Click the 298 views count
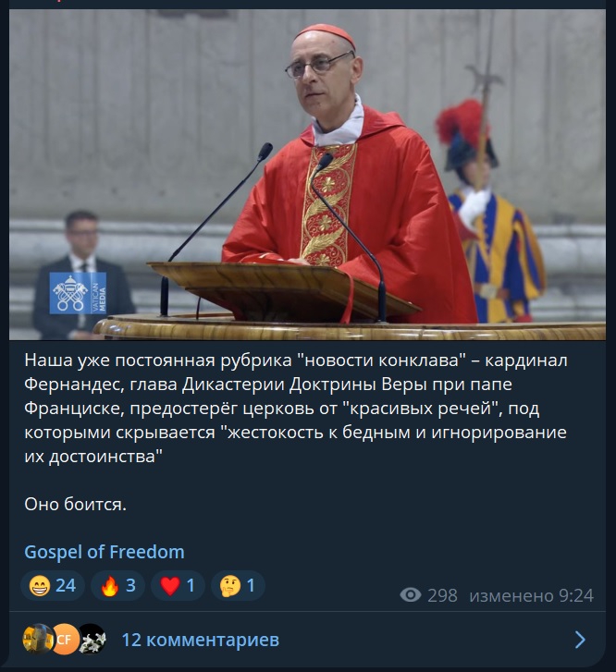The width and height of the screenshot is (616, 672). pyautogui.click(x=442, y=595)
